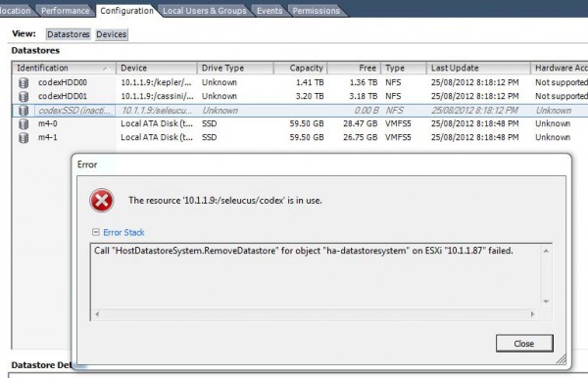Sort by the Capacity column header

point(301,68)
